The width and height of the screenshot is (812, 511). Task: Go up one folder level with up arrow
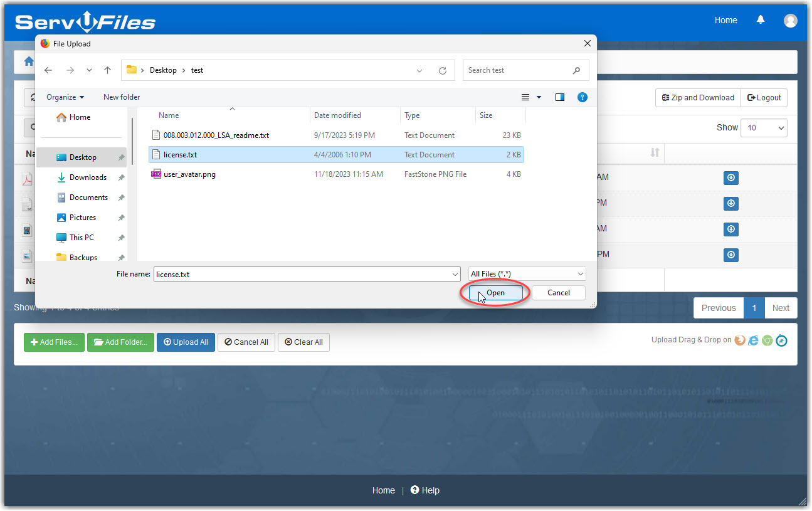[107, 70]
